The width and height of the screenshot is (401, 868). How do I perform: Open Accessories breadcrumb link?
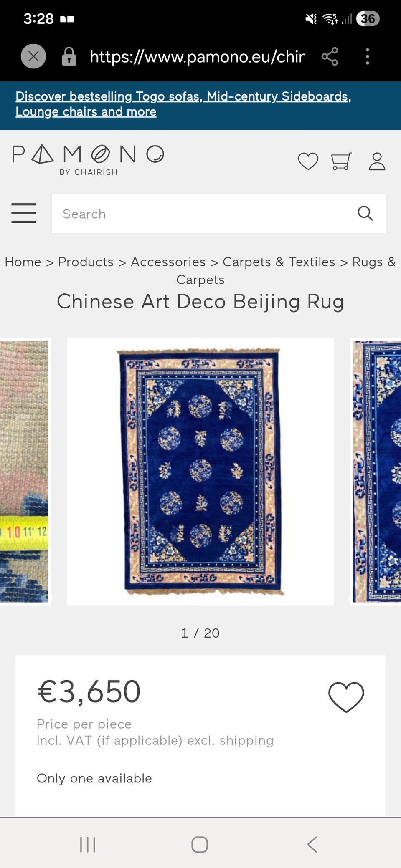[x=168, y=262]
